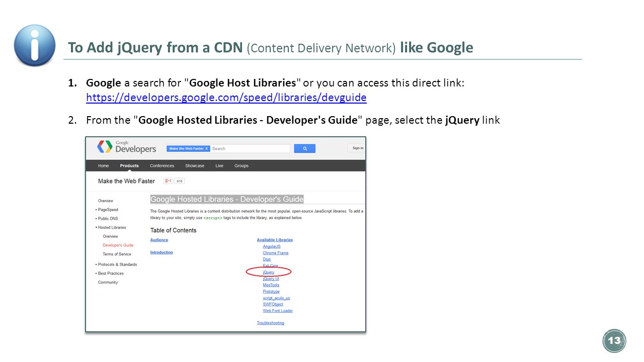
Task: Remove the Make the Web Faster filter
Action: pos(206,149)
